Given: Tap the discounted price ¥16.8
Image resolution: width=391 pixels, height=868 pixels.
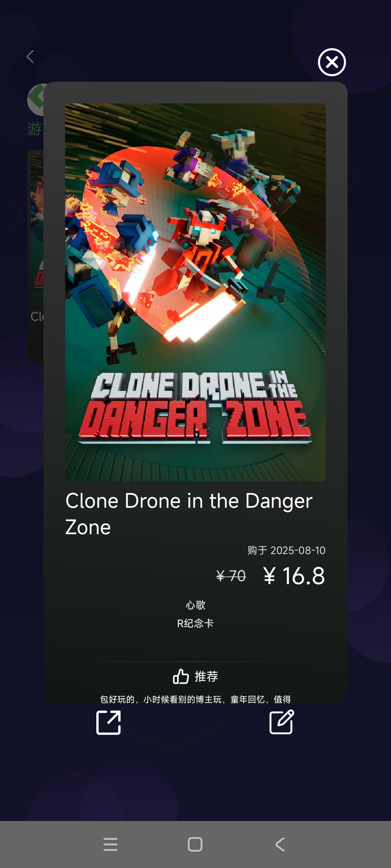Looking at the screenshot, I should [x=294, y=576].
